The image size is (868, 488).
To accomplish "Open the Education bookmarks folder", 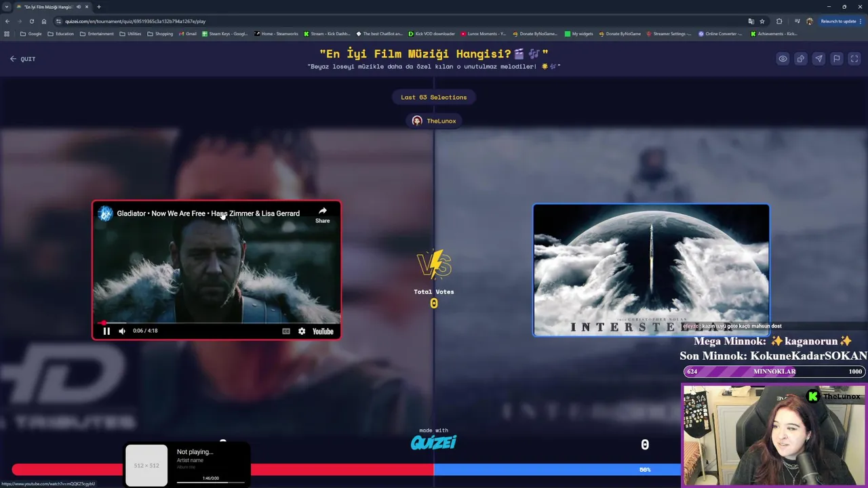I will 60,33.
